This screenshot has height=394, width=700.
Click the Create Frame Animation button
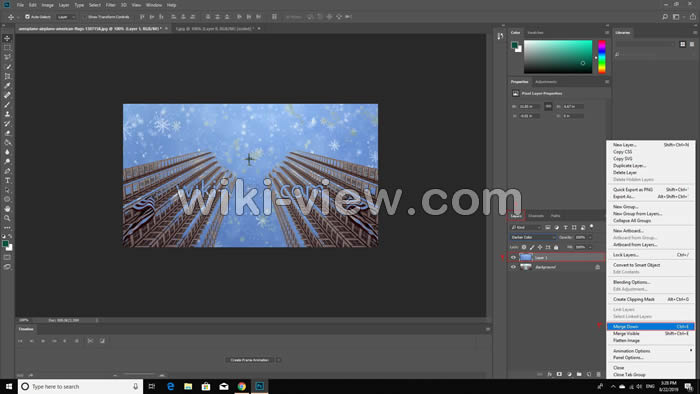250,360
